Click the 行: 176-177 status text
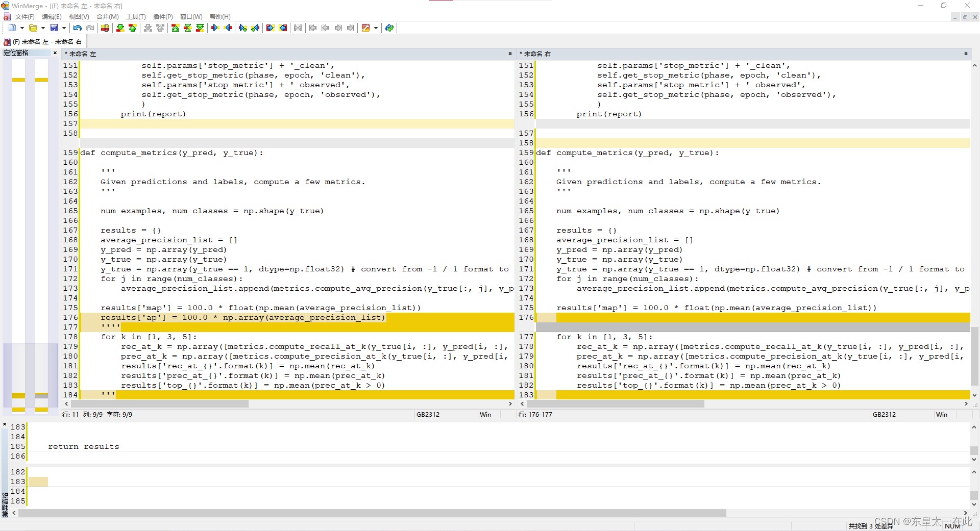 pos(535,415)
